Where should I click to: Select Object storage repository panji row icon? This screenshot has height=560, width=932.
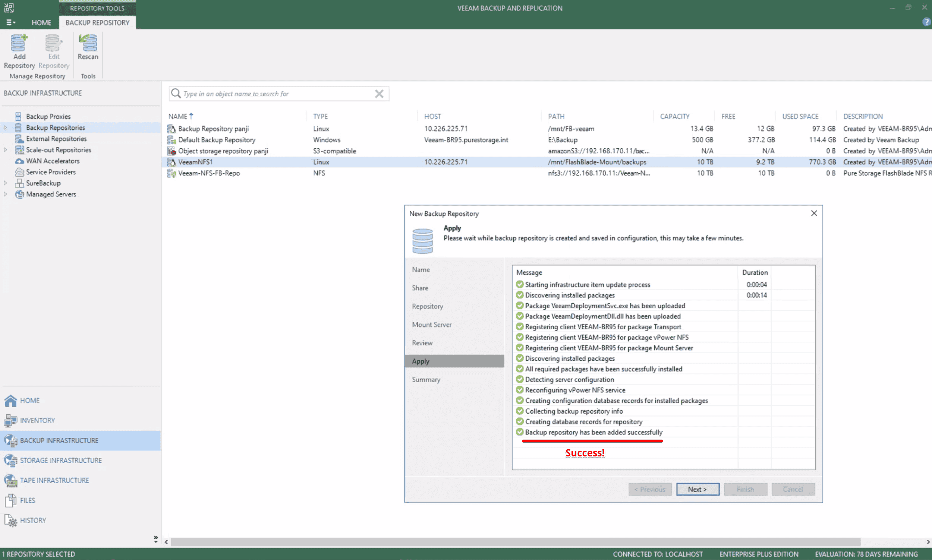tap(171, 151)
